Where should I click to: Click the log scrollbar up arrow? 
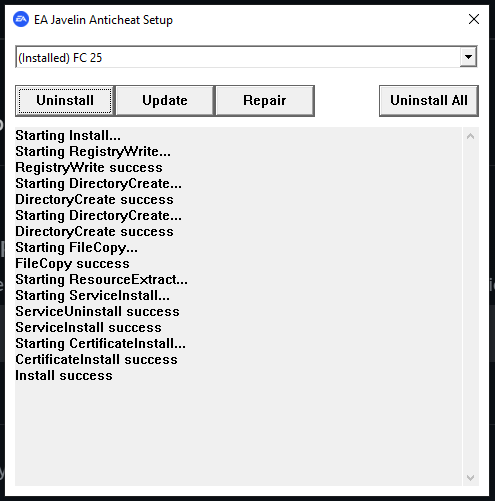pos(470,136)
